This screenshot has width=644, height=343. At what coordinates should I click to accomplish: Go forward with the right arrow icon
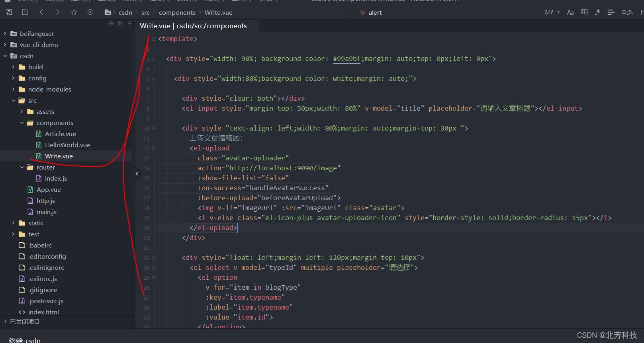[58, 12]
